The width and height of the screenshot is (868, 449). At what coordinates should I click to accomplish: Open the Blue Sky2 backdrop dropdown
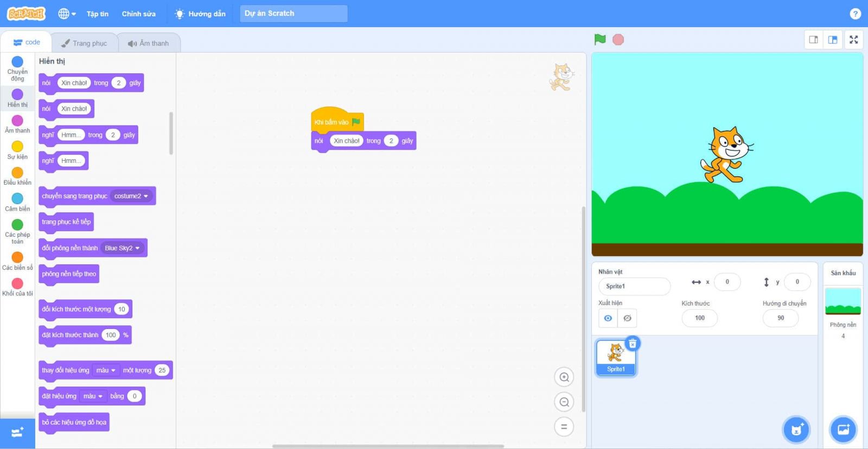[122, 248]
